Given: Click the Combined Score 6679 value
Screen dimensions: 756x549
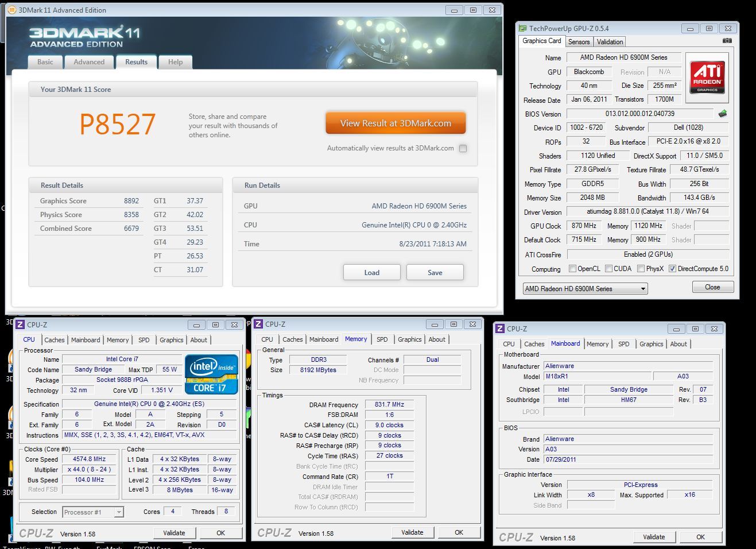Looking at the screenshot, I should [x=131, y=229].
